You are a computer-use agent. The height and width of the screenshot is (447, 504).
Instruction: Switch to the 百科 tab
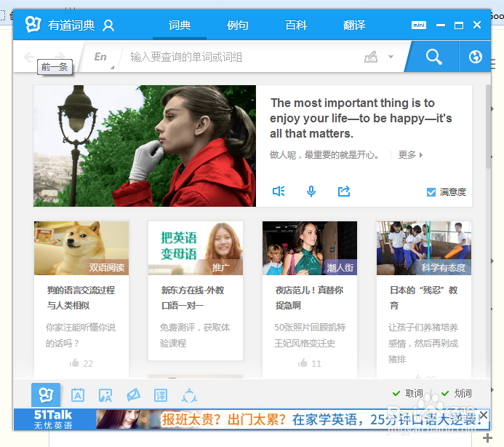pos(296,25)
